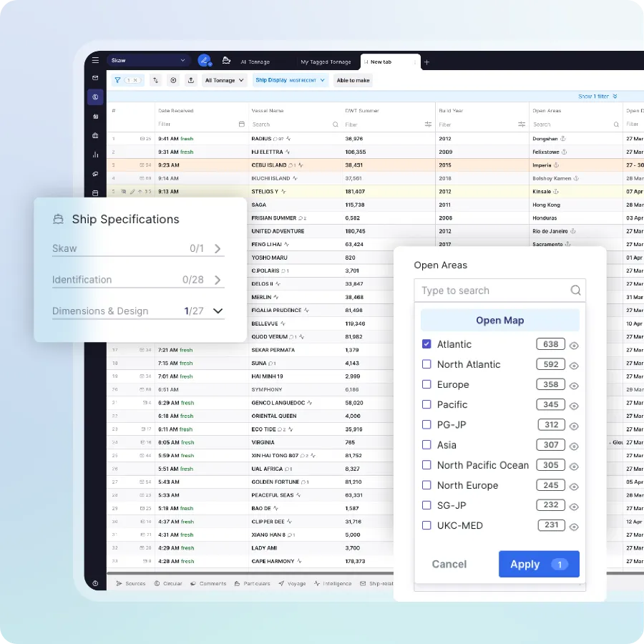The width and height of the screenshot is (644, 644).
Task: Collapse the Dimensions & Design section
Action: tap(220, 311)
